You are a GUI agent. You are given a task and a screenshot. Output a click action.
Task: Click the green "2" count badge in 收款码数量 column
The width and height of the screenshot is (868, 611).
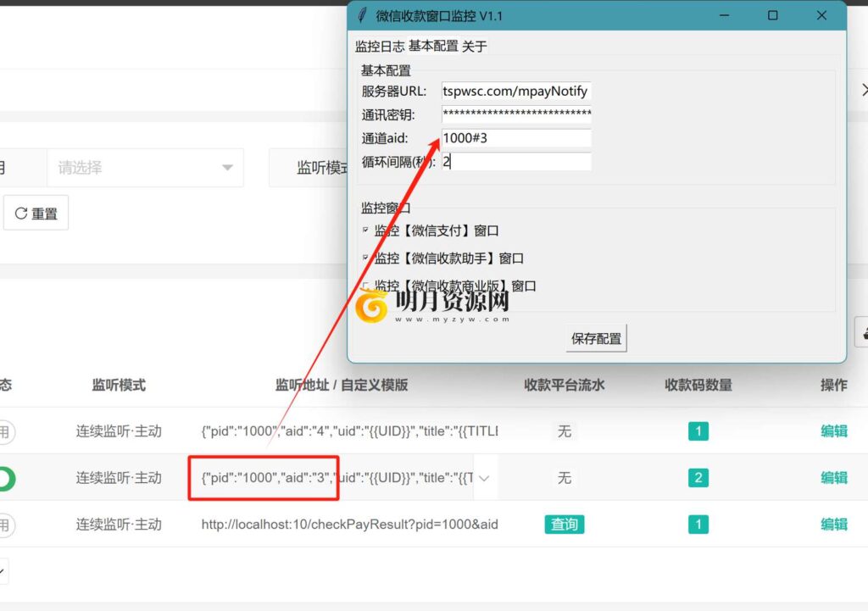[697, 477]
